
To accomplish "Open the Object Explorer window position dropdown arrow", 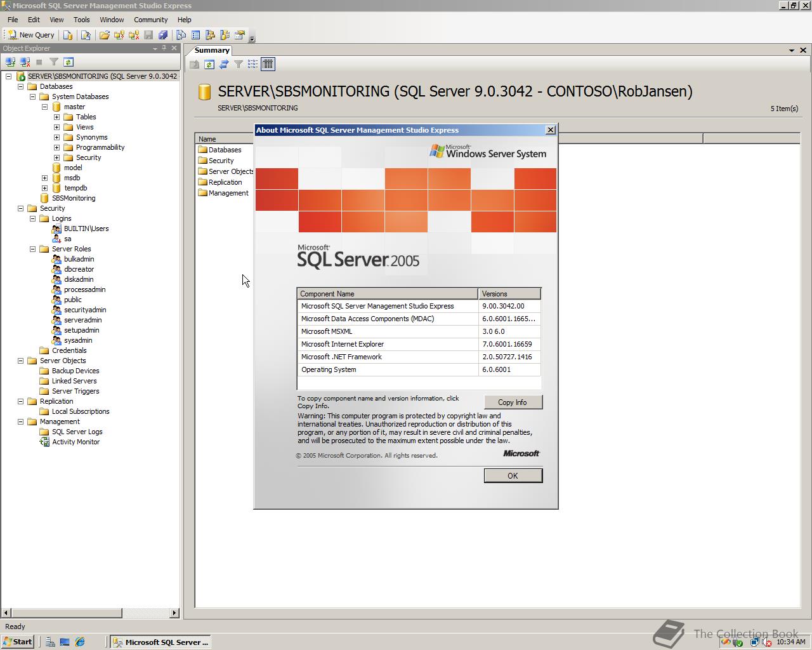I will tap(155, 48).
